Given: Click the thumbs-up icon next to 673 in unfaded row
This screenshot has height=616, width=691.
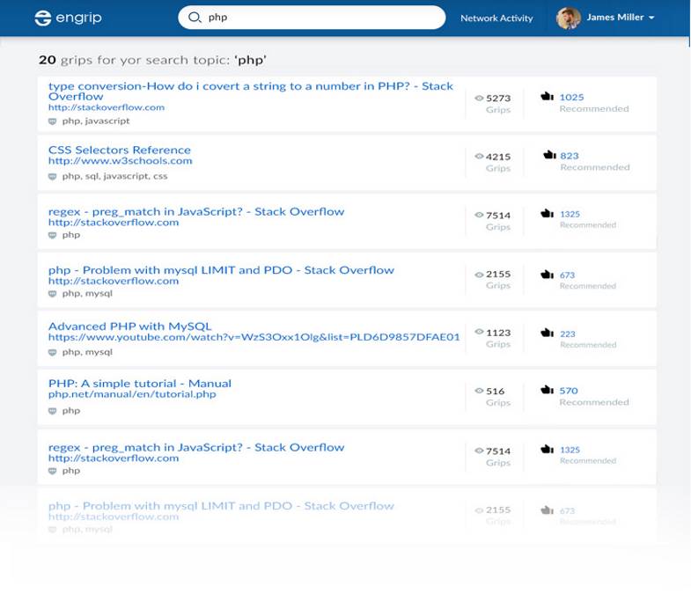Looking at the screenshot, I should click(547, 275).
